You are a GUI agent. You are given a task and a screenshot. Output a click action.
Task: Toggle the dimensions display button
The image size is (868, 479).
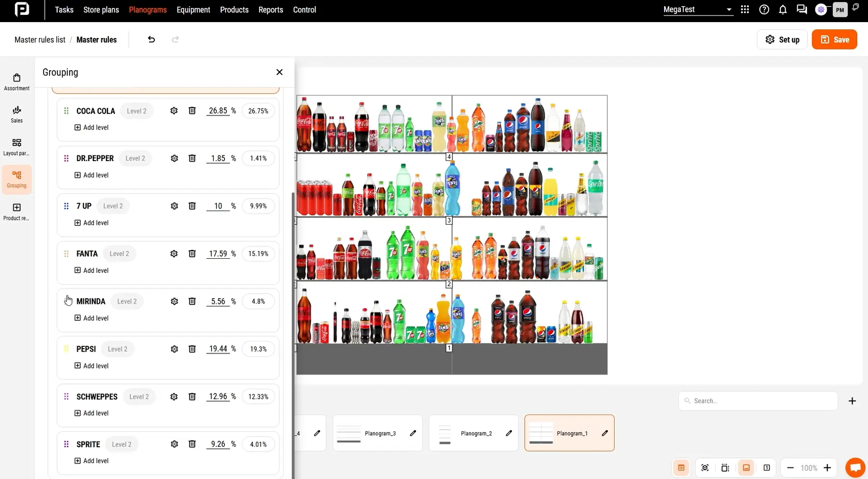tap(725, 468)
